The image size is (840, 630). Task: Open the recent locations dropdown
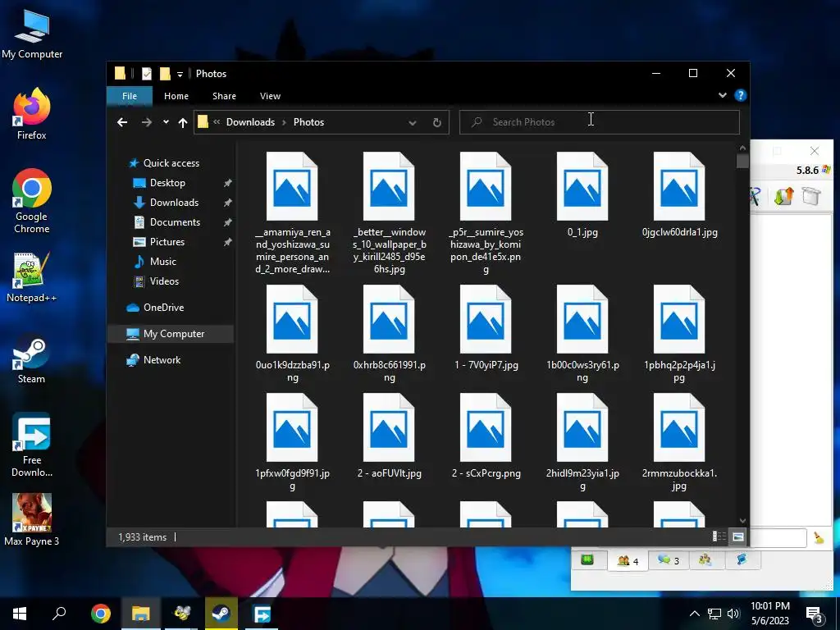pyautogui.click(x=166, y=122)
